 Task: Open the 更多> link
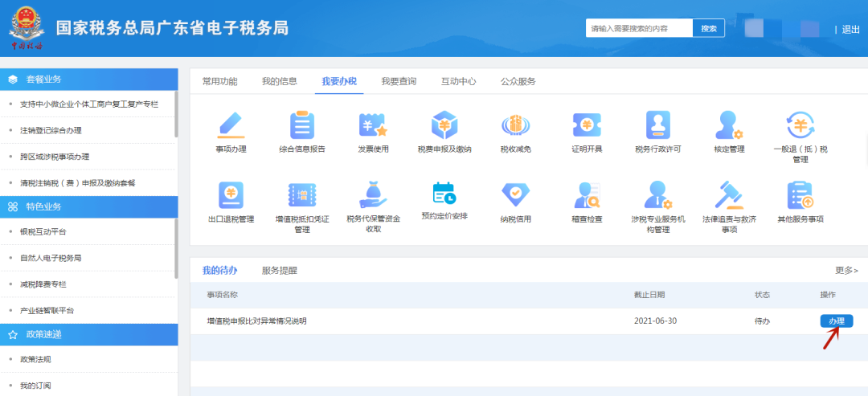point(846,271)
